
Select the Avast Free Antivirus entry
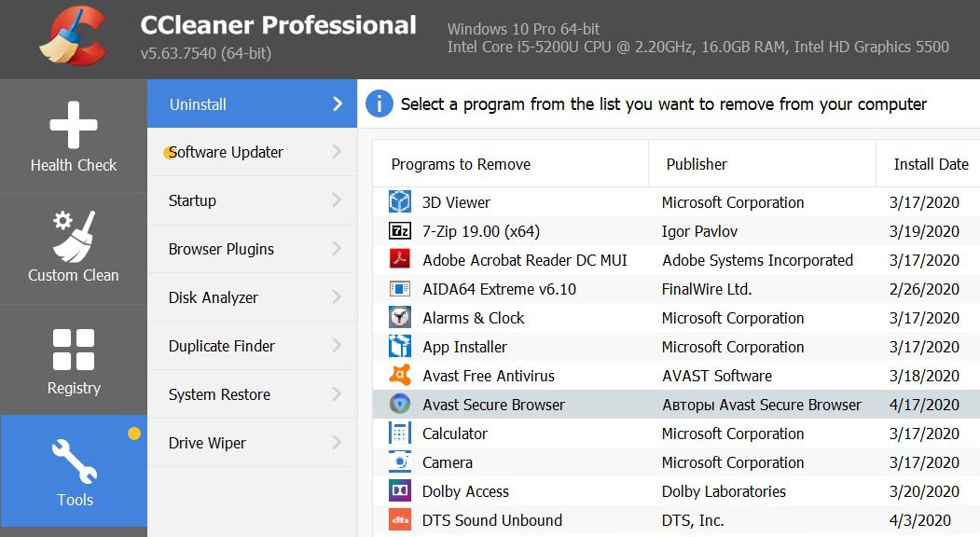[x=489, y=376]
